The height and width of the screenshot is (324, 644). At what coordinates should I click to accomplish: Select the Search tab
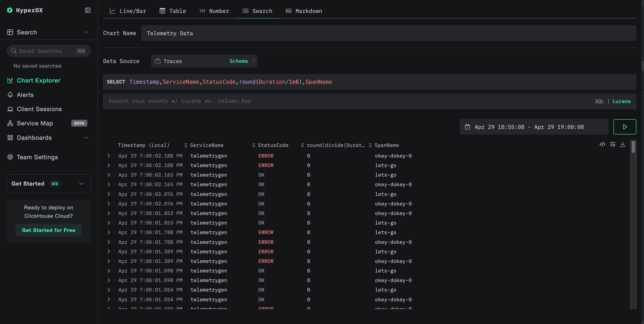click(258, 11)
